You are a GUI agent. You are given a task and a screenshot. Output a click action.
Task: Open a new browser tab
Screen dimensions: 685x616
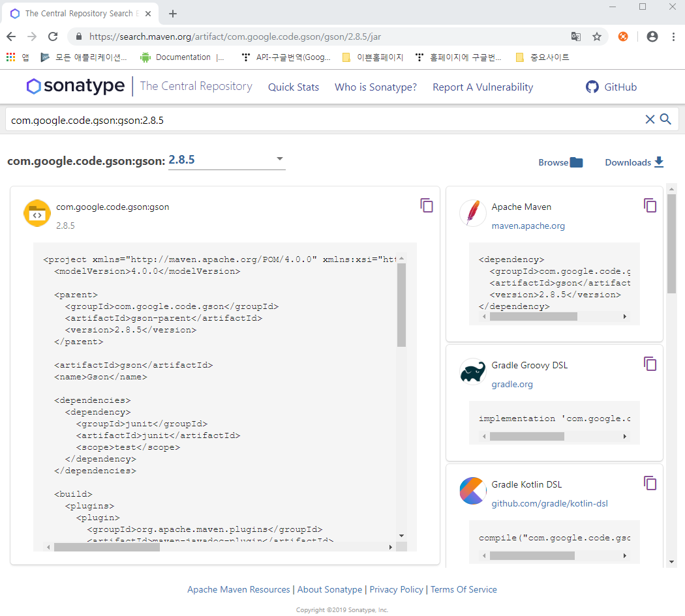point(173,14)
